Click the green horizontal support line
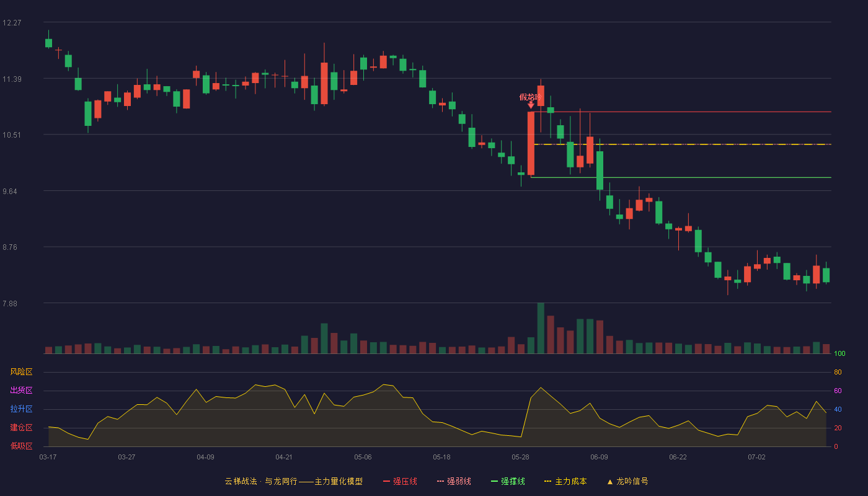Image resolution: width=868 pixels, height=496 pixels. coord(681,177)
